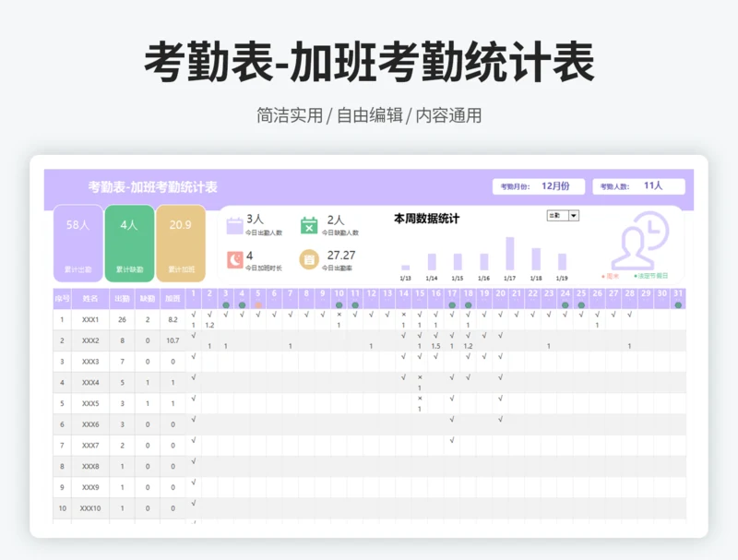Image resolution: width=738 pixels, height=560 pixels.
Task: Click the name cell XXX2
Action: coord(90,340)
